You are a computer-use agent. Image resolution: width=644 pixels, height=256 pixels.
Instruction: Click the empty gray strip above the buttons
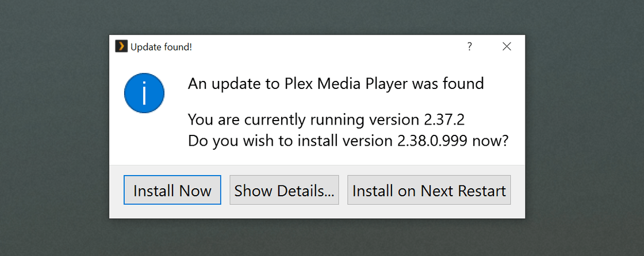click(316, 170)
